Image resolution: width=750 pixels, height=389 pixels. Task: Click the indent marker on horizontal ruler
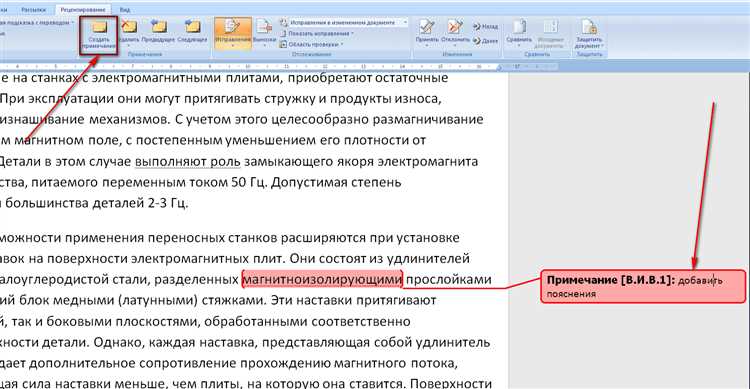tap(500, 67)
